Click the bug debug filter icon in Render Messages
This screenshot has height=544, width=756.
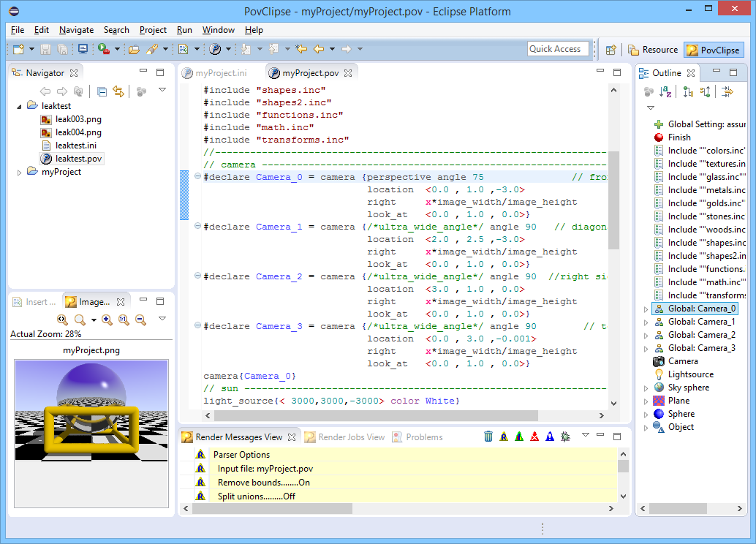(565, 437)
